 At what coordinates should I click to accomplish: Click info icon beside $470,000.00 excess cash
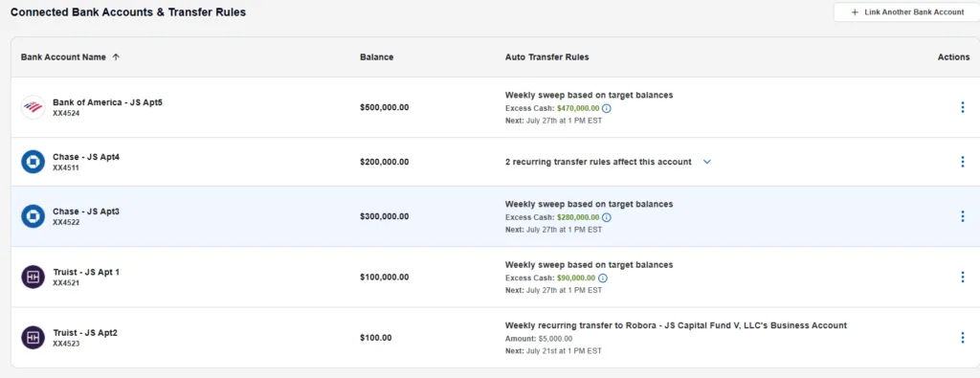(x=606, y=108)
